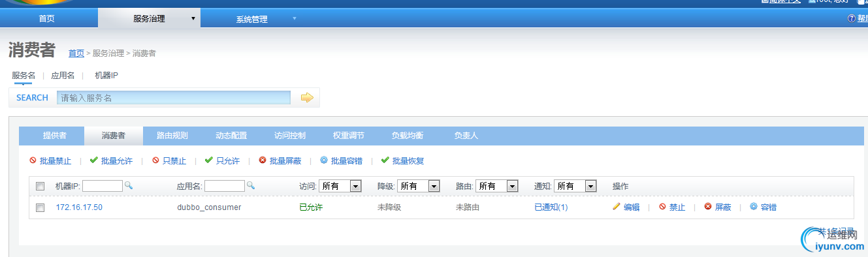Click the 已允许 access status
The image size is (868, 257).
[311, 207]
